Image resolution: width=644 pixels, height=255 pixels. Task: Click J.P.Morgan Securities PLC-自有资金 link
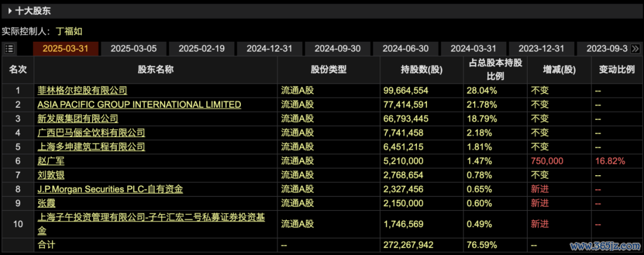tap(110, 189)
